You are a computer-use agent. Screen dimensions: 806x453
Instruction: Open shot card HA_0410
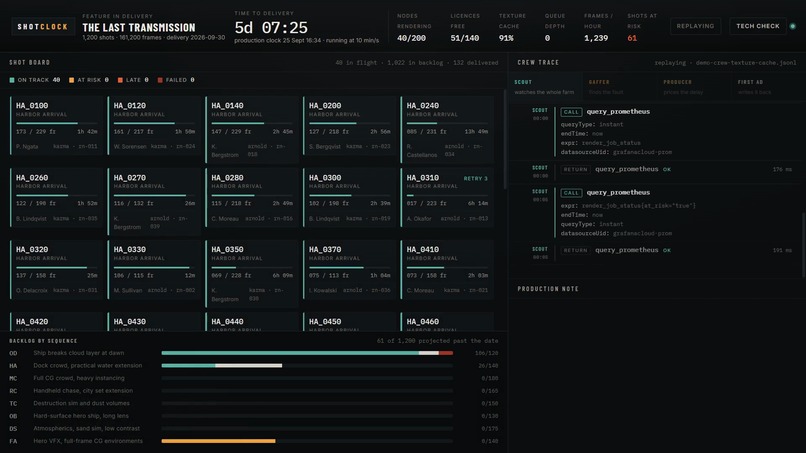pos(447,270)
